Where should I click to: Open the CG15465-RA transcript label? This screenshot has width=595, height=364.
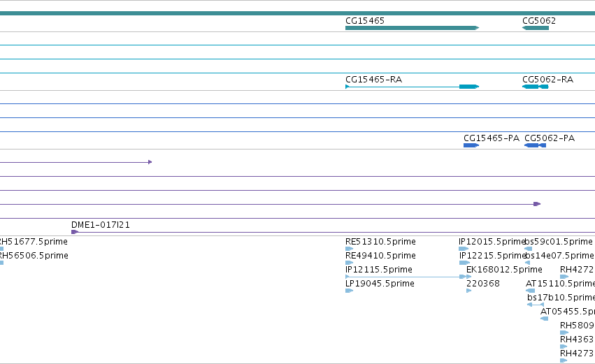373,80
